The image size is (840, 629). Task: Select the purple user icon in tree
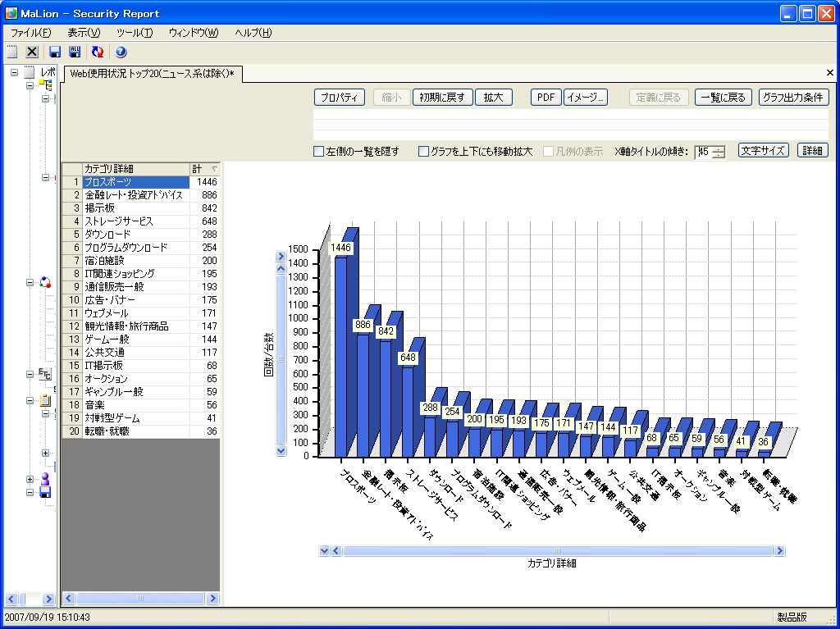pyautogui.click(x=45, y=479)
